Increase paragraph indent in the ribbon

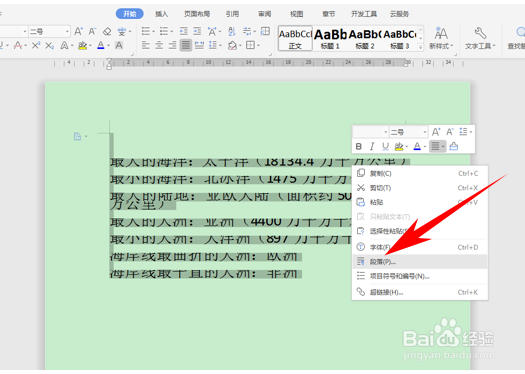197,31
